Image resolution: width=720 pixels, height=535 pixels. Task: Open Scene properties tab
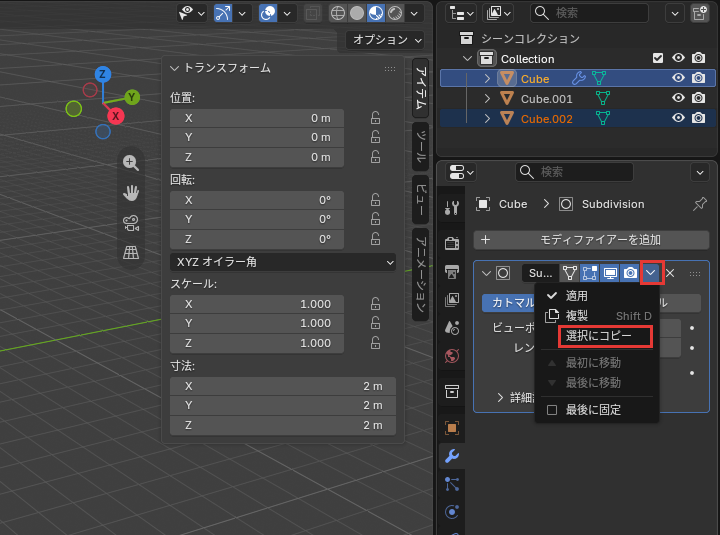pyautogui.click(x=452, y=328)
